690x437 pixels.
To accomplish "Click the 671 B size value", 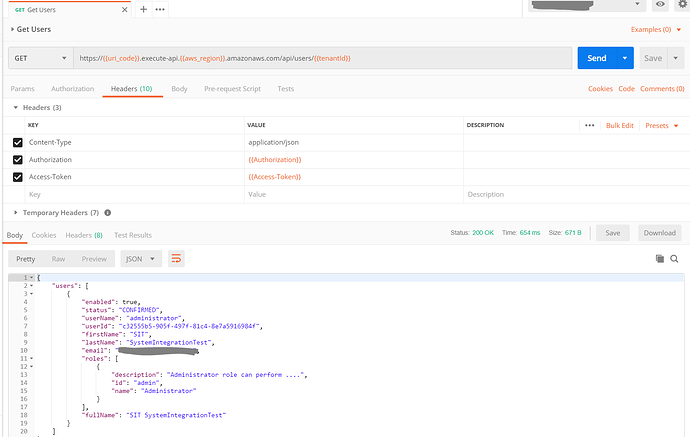I will [x=573, y=233].
